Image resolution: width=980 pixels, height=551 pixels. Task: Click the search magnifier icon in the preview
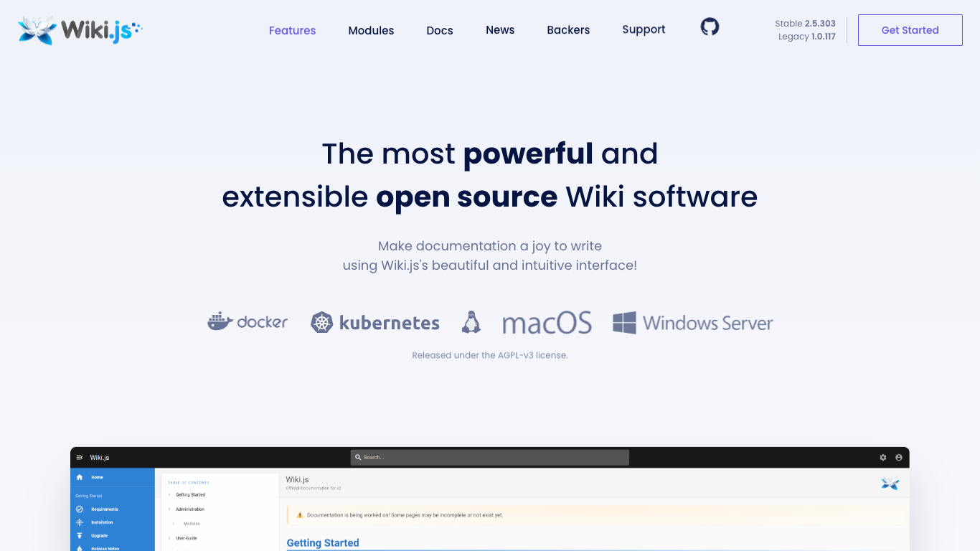point(358,457)
